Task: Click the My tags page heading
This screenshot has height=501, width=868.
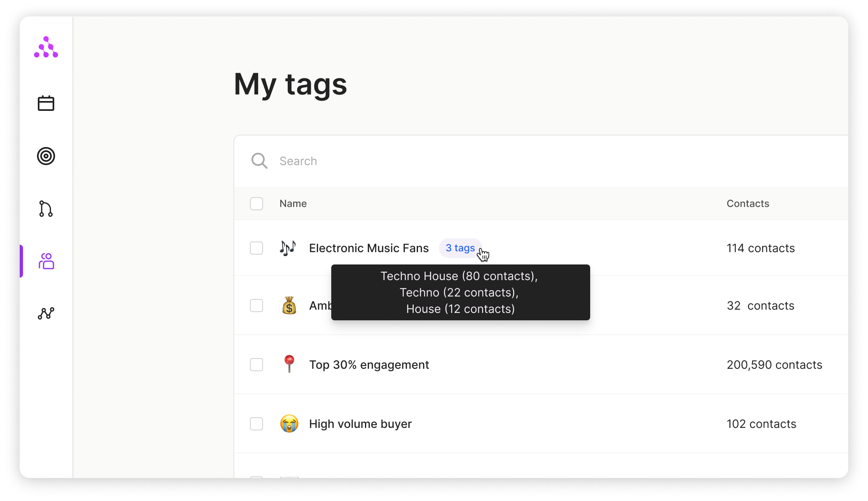Action: tap(291, 85)
